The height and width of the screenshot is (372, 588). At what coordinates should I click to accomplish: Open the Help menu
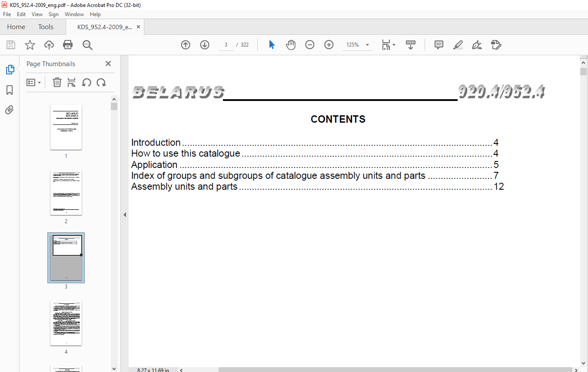tap(95, 14)
